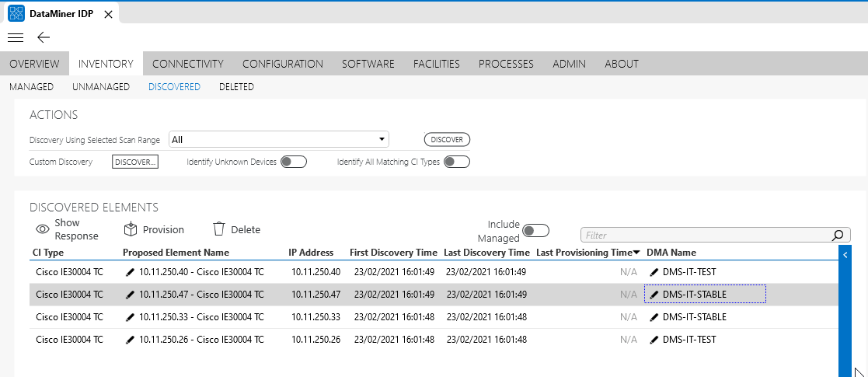Select the DELETED sub-tab
868x377 pixels.
(x=236, y=87)
